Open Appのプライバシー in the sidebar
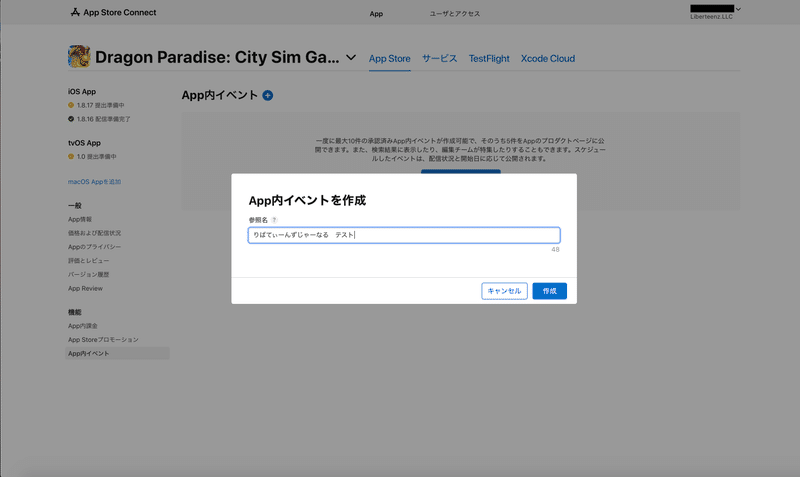The height and width of the screenshot is (477, 800). [x=94, y=247]
